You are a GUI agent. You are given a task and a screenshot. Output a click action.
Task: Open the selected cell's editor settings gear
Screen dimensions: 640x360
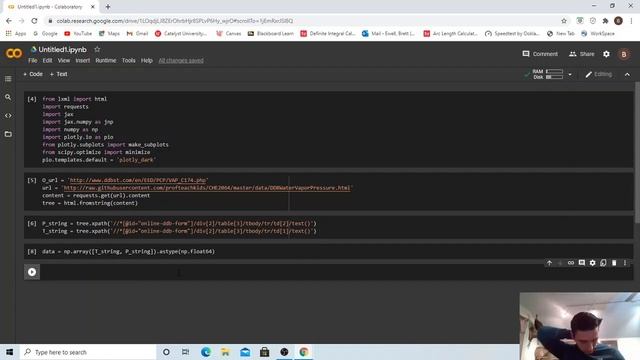592,263
